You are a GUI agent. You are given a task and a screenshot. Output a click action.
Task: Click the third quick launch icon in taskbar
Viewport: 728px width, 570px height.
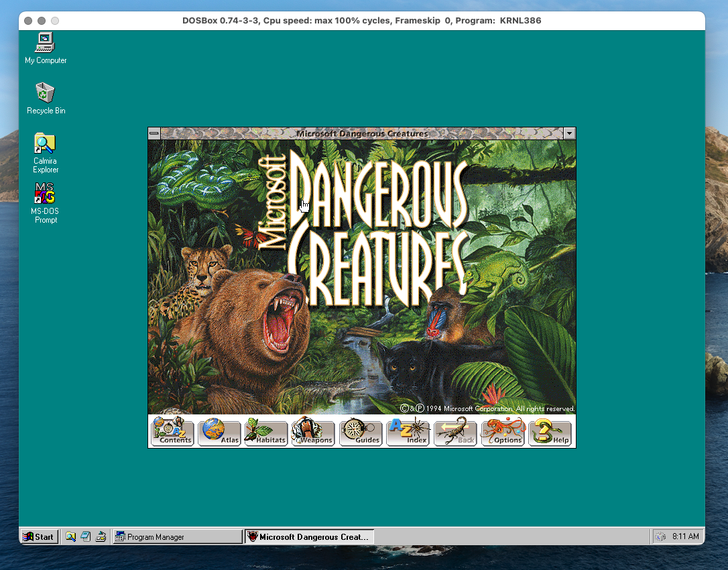point(101,536)
